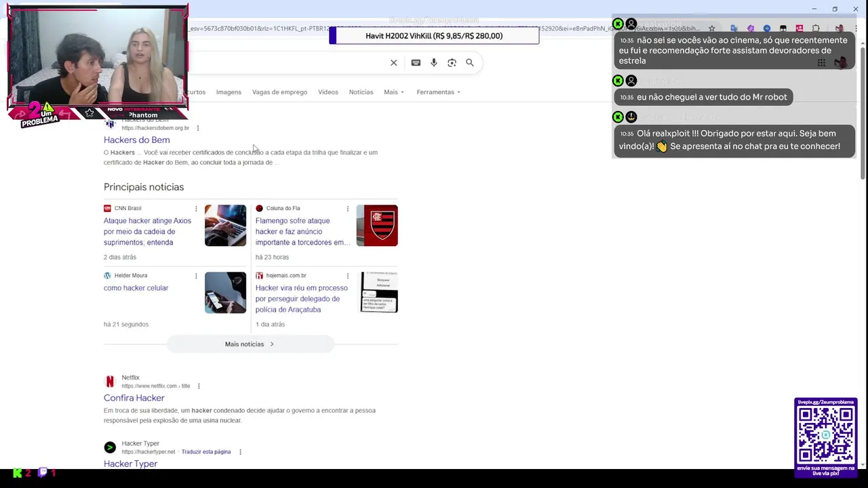Open options for the Coluna do Fla story
Image resolution: width=868 pixels, height=488 pixels.
point(347,208)
